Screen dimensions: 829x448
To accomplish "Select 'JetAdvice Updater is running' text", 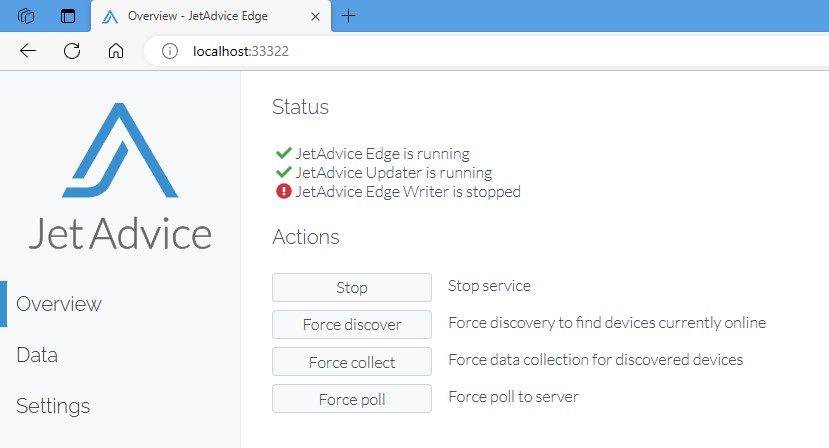I will [x=393, y=172].
